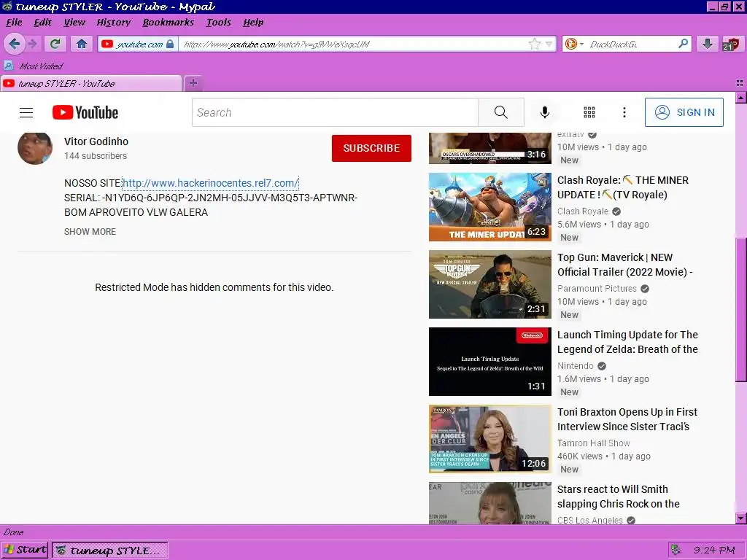Open Top Gun Maverick trailer thumbnail
Image resolution: width=747 pixels, height=560 pixels.
coord(489,284)
